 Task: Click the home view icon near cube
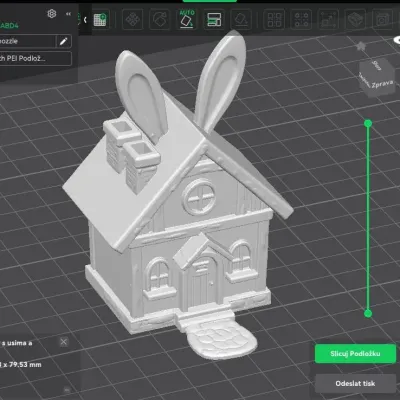[360, 46]
